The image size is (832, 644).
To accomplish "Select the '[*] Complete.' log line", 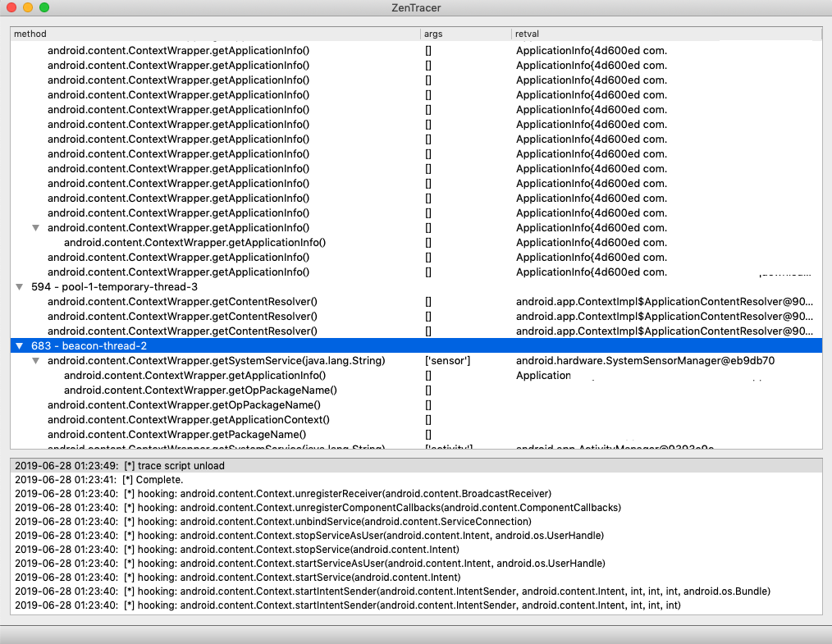I will [416, 480].
